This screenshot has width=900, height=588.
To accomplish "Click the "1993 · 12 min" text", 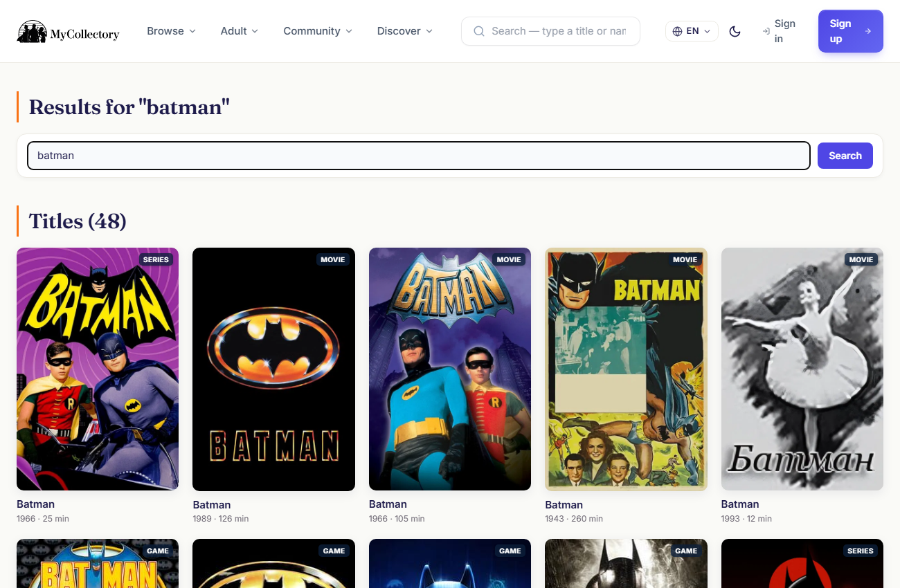I will (x=746, y=519).
